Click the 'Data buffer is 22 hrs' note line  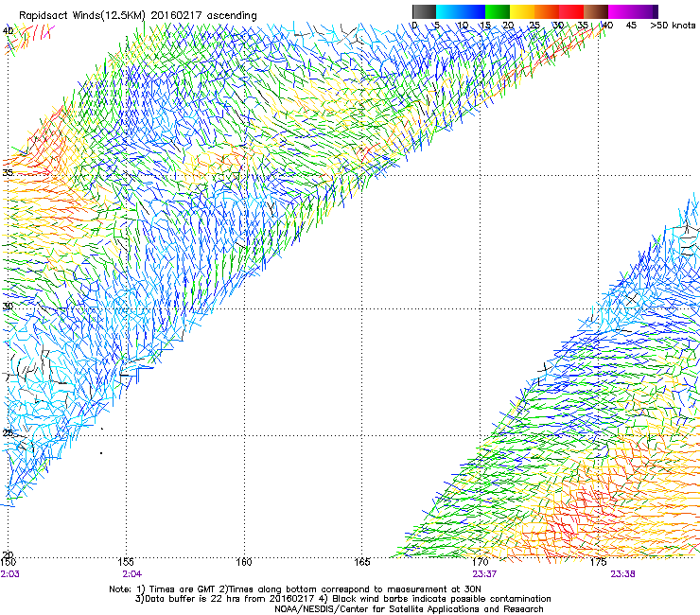342,599
